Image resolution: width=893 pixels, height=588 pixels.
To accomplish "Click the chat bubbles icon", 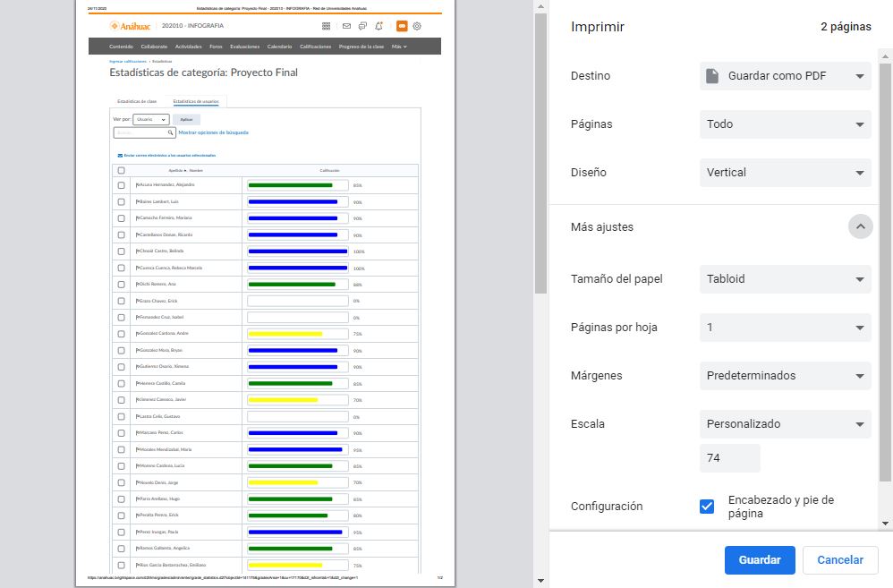I will point(361,26).
